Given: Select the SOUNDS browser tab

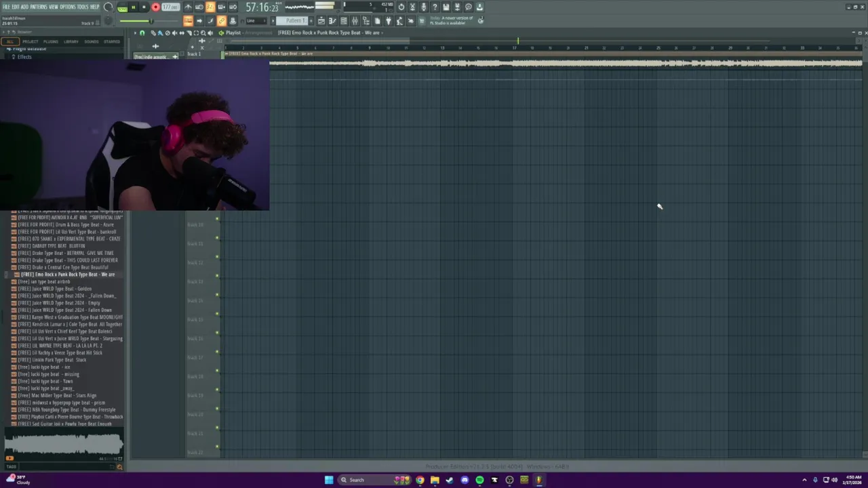Looking at the screenshot, I should (92, 41).
